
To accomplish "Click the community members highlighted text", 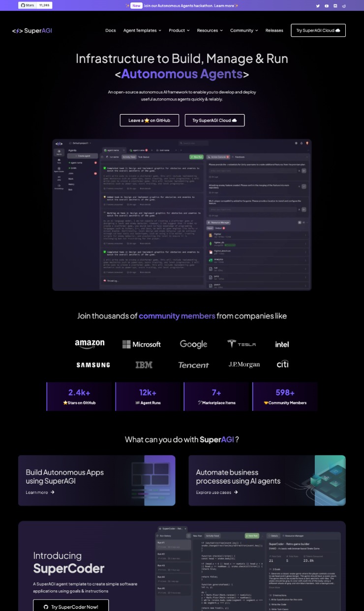I will 177,316.
